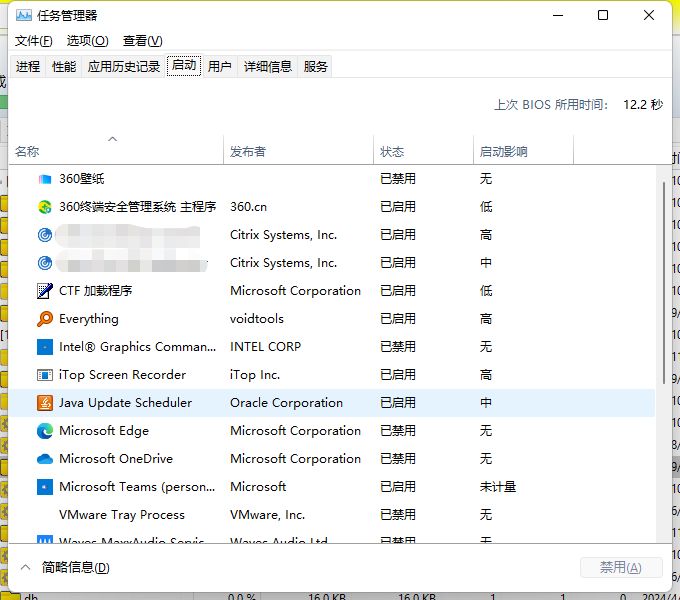Select the Microsoft OneDrive entry
Image resolution: width=680 pixels, height=600 pixels.
(x=116, y=459)
